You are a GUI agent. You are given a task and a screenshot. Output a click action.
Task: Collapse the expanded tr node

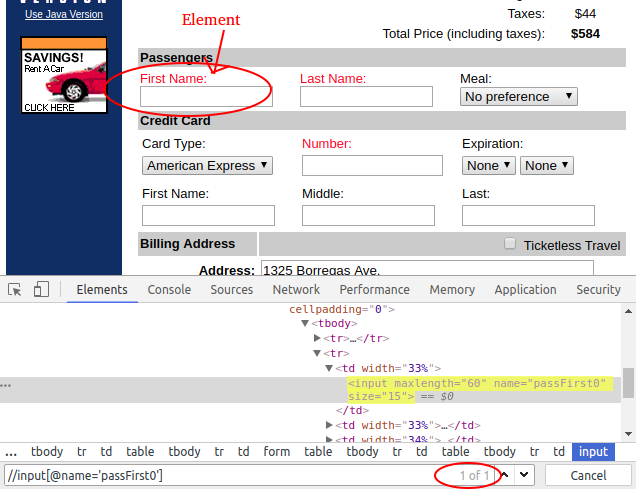(x=317, y=353)
